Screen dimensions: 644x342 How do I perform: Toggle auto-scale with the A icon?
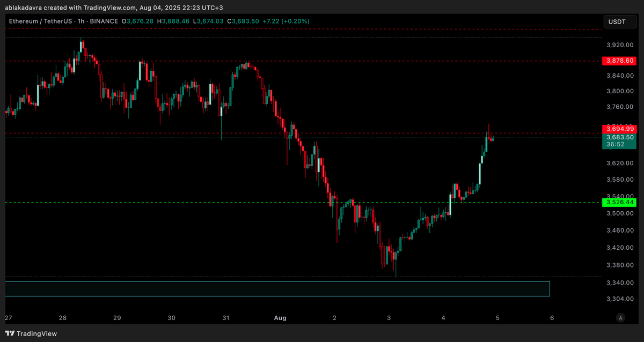click(620, 318)
